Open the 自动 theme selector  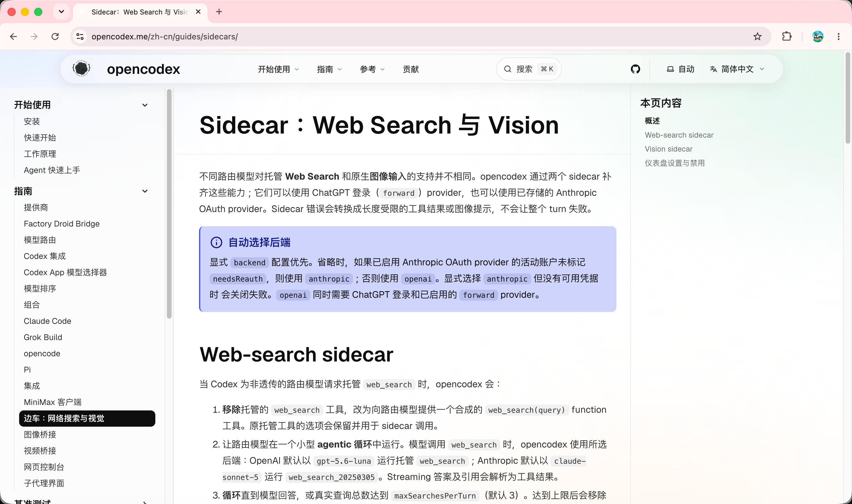[680, 69]
